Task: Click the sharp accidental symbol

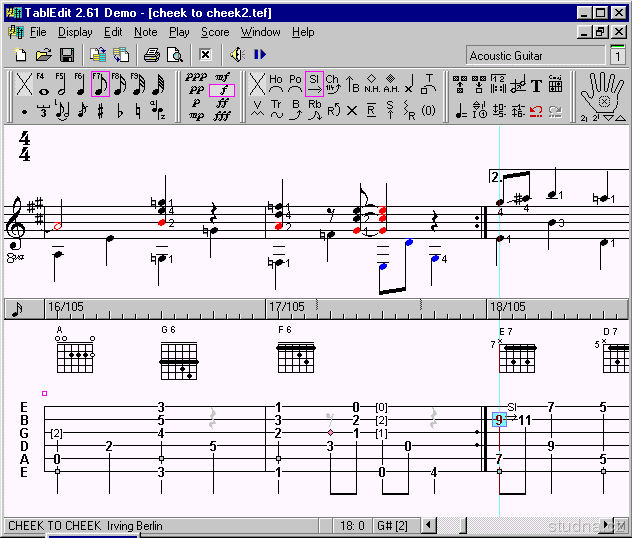Action: click(102, 111)
